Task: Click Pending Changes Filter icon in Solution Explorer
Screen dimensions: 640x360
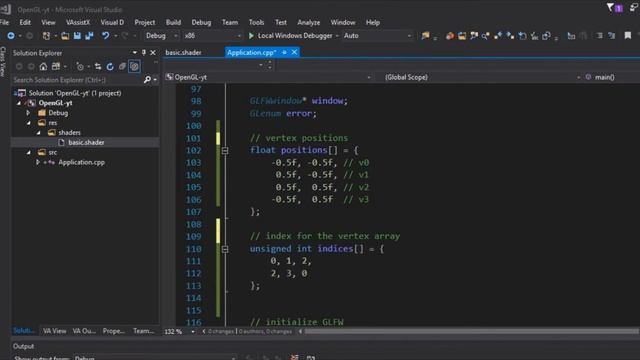Action: (80, 67)
